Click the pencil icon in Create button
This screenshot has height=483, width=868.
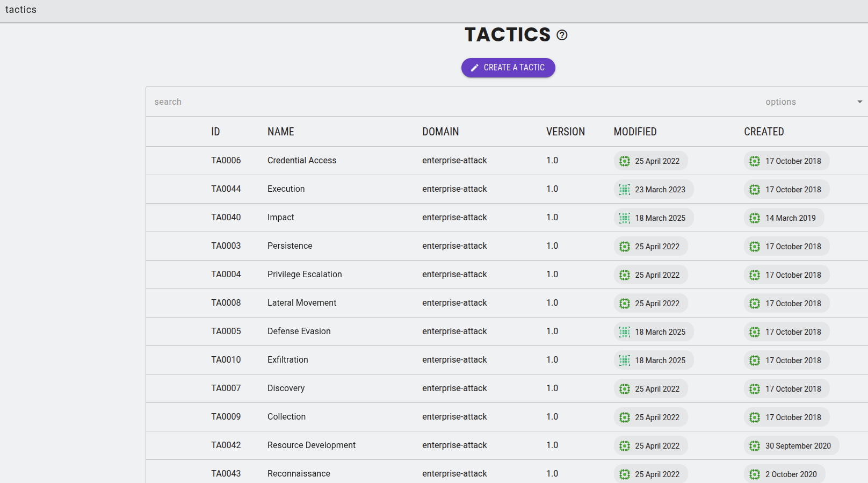coord(474,68)
